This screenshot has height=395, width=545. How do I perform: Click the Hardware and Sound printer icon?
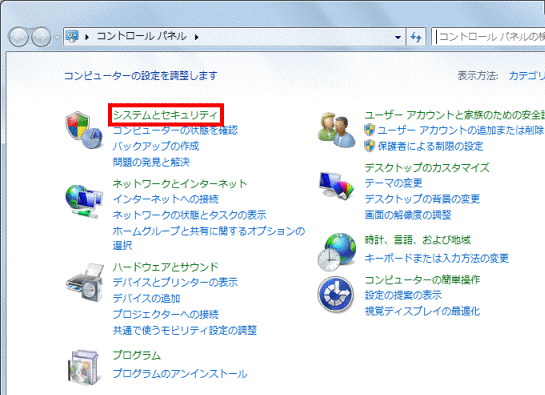85,283
